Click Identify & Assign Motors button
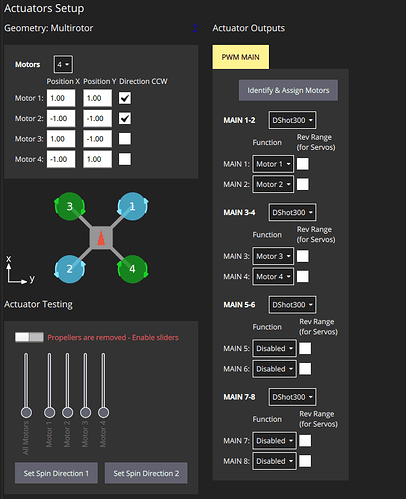Screen dimensions: 406x499 coord(288,90)
